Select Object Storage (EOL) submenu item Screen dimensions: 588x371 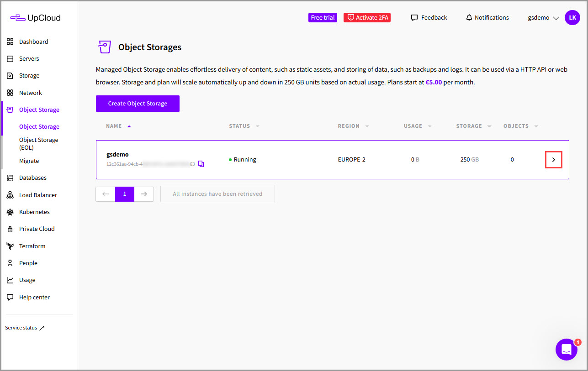click(38, 144)
